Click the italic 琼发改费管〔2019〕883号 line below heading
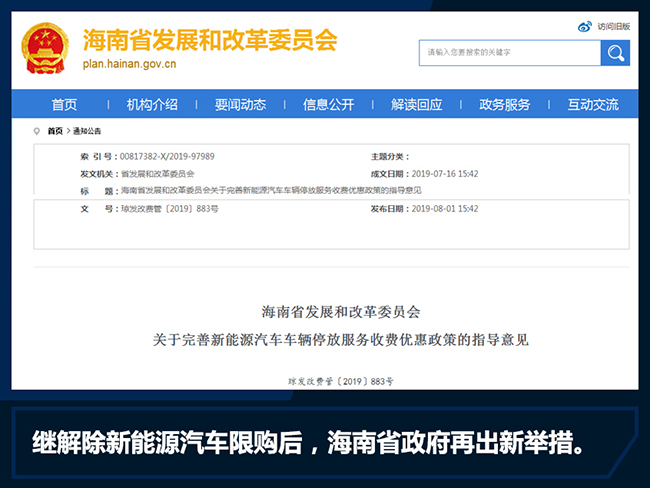Screen dimensions: 650x488 click(x=341, y=381)
